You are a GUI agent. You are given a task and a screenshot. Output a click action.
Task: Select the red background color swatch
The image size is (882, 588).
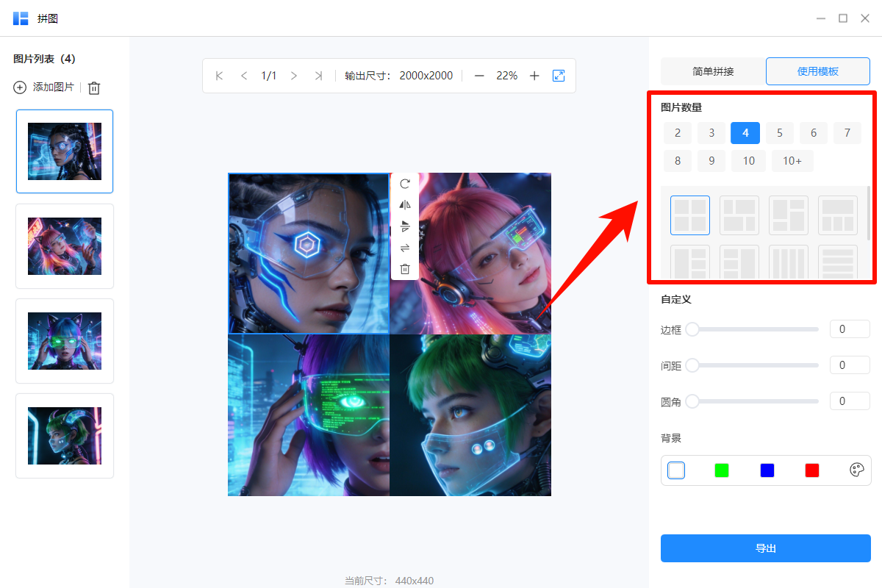pyautogui.click(x=811, y=470)
